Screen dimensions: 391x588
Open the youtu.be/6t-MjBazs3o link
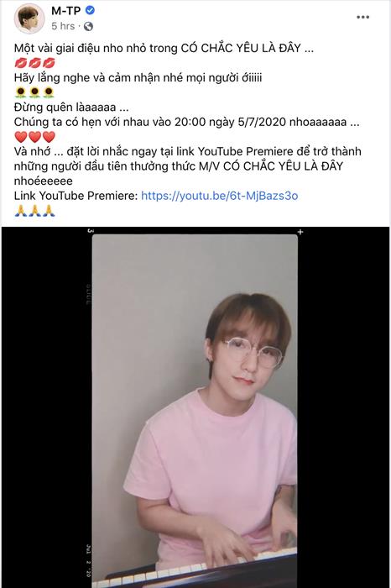pos(220,196)
